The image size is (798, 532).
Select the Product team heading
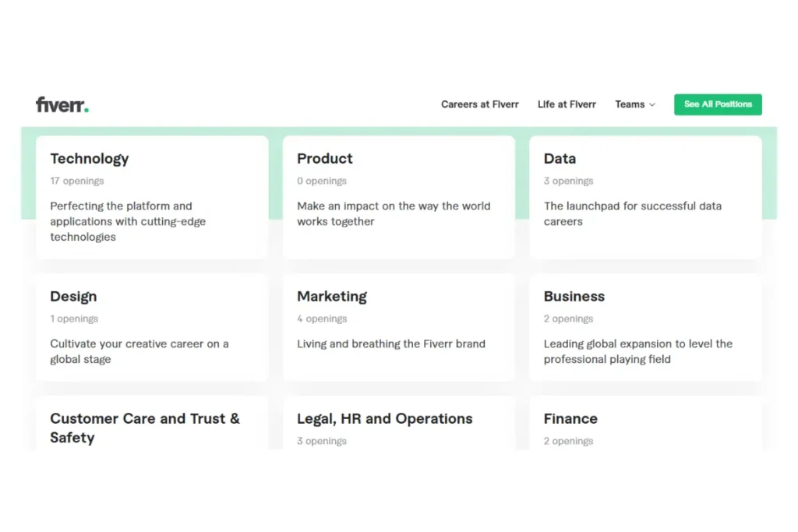(x=325, y=159)
